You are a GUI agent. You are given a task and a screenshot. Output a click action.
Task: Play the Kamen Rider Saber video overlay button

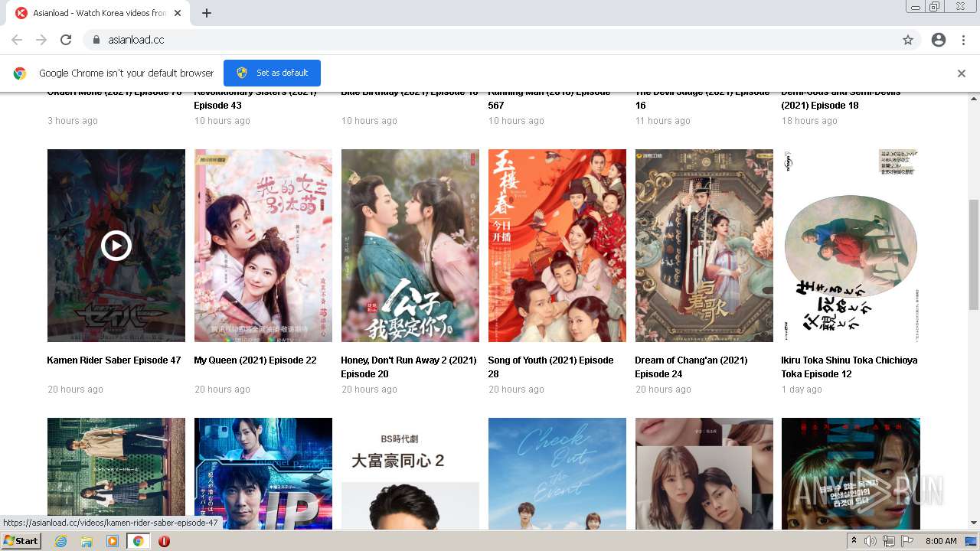point(116,246)
